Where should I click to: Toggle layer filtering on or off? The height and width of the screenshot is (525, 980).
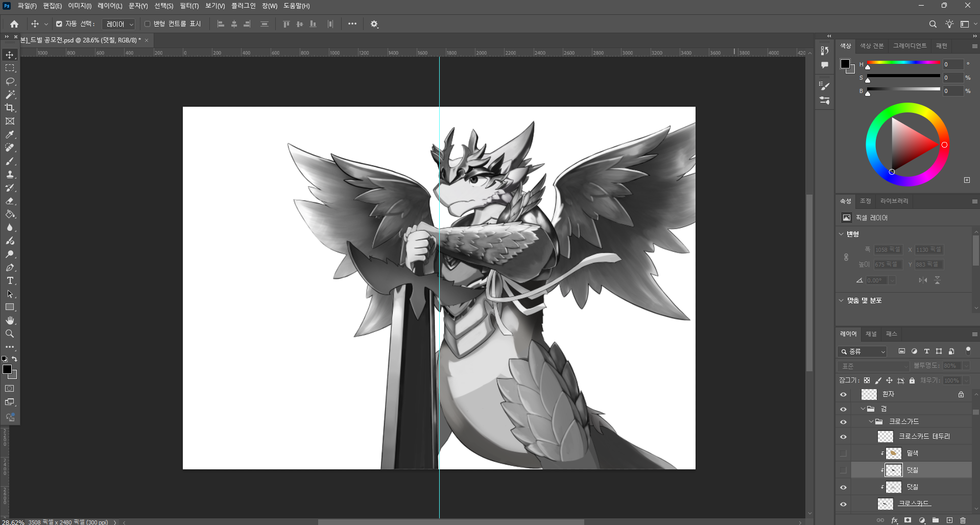click(x=968, y=351)
